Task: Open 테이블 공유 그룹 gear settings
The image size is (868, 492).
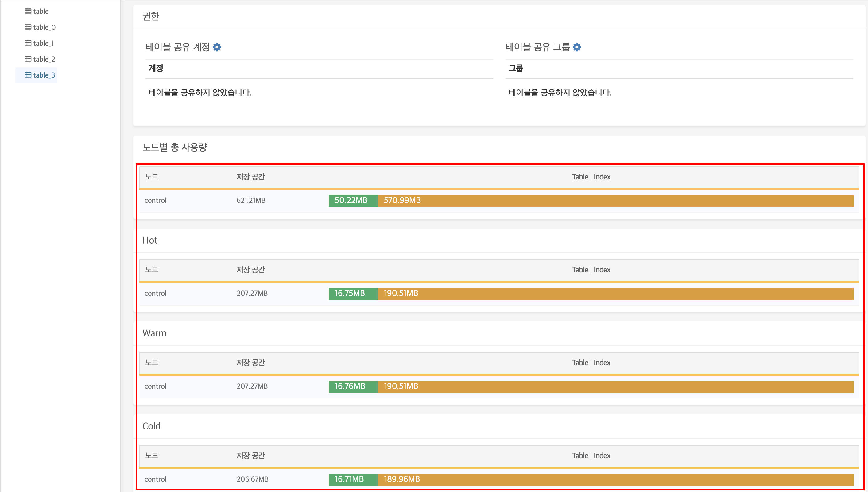Action: point(577,47)
